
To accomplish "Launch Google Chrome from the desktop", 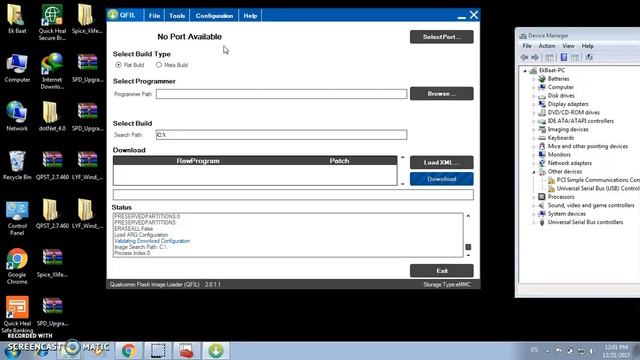I will (x=17, y=266).
